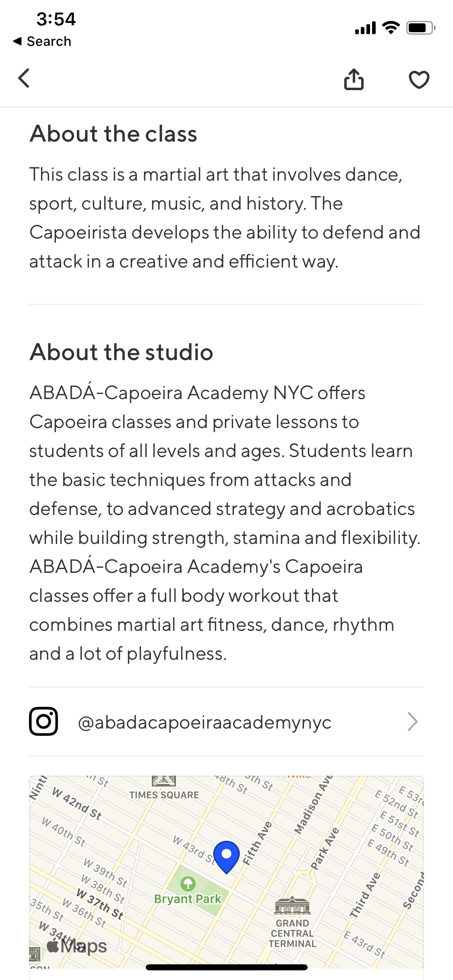Image resolution: width=453 pixels, height=980 pixels.
Task: Tap the share icon
Action: pyautogui.click(x=354, y=79)
